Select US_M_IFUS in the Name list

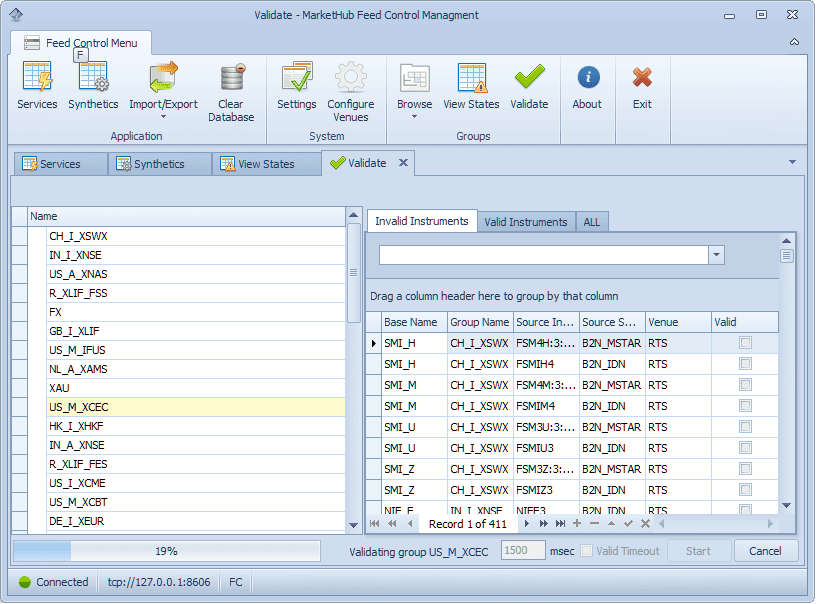click(78, 350)
